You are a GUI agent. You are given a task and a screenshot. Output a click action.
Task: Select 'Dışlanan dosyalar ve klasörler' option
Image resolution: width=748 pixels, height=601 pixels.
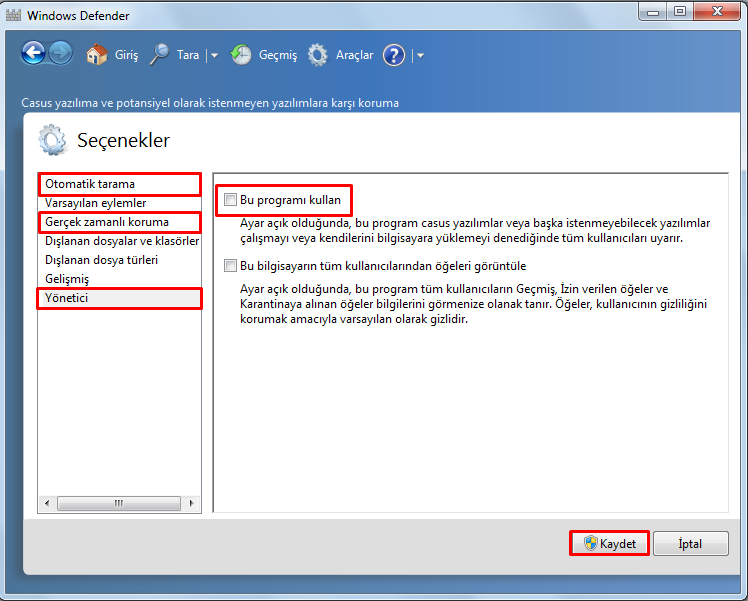tap(119, 241)
